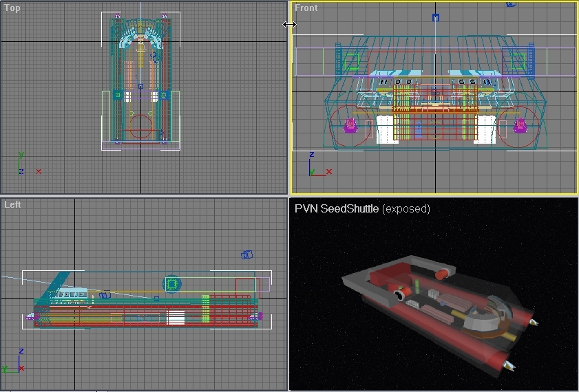The image size is (579, 392).
Task: Select the blue square marker atop Front view
Action: (x=435, y=18)
